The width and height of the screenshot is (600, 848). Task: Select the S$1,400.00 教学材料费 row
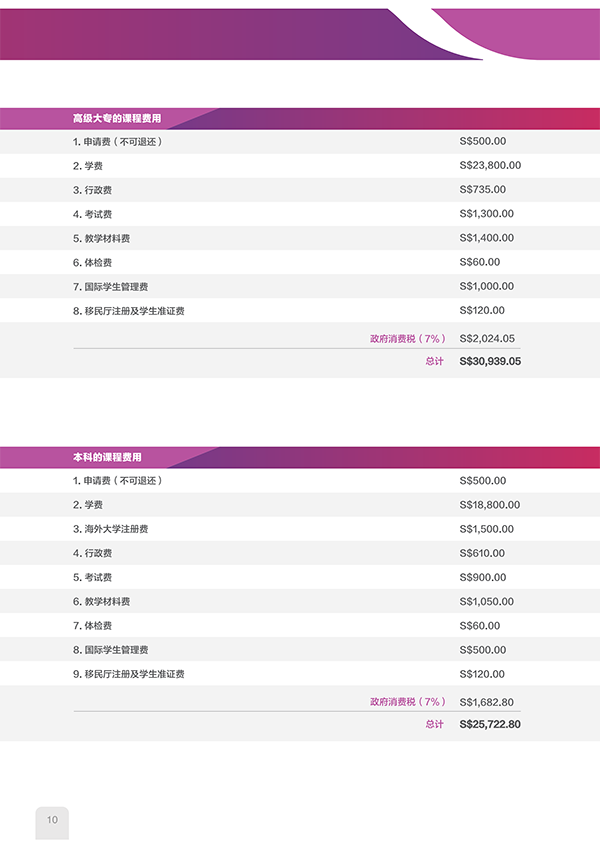300,238
